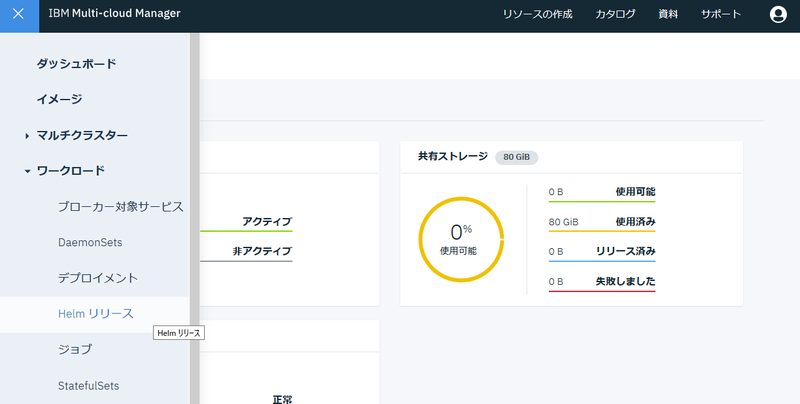Select the マルチクラスター menu label
800x404 pixels.
click(x=82, y=135)
